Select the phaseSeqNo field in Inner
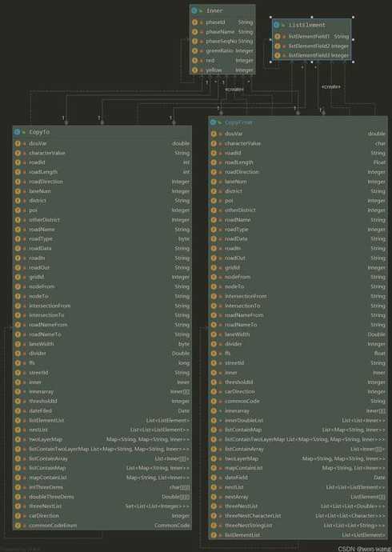The height and width of the screenshot is (552, 392). [222, 41]
